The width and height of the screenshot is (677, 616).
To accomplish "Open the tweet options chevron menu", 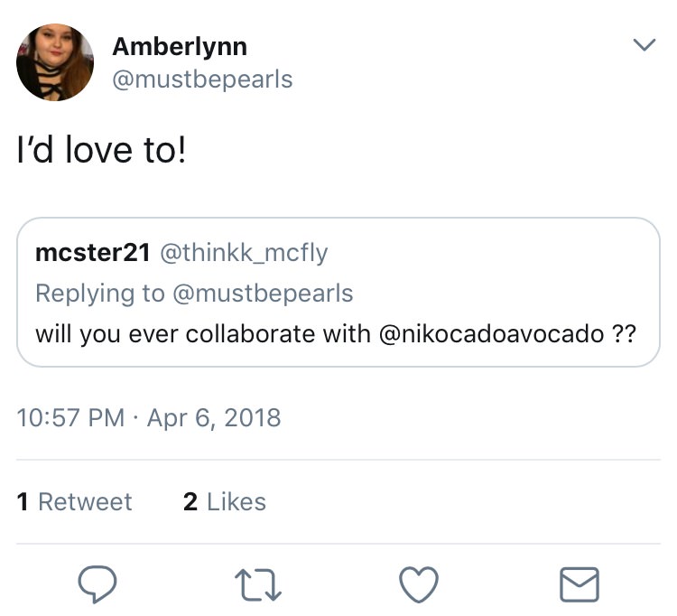I will (x=645, y=44).
